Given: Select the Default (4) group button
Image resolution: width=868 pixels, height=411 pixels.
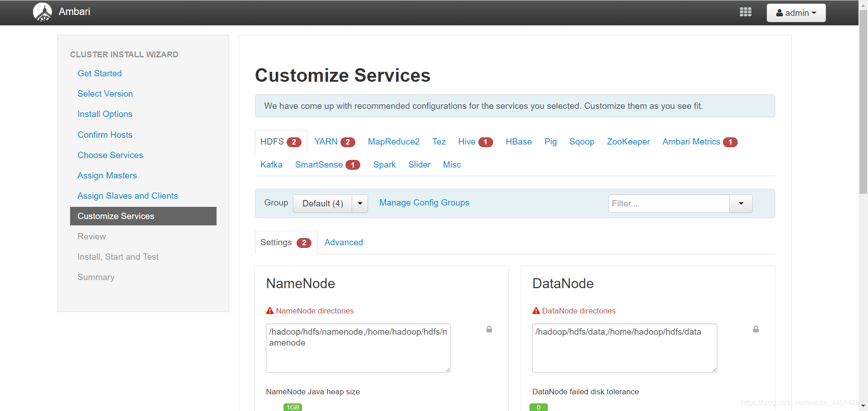Looking at the screenshot, I should (323, 204).
